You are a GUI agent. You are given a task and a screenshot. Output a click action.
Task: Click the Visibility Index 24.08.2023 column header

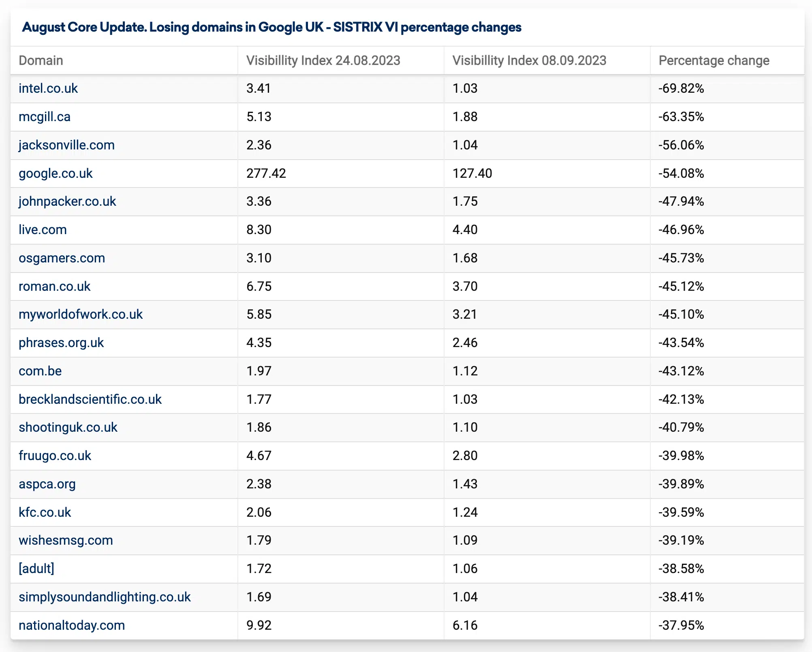pos(323,60)
